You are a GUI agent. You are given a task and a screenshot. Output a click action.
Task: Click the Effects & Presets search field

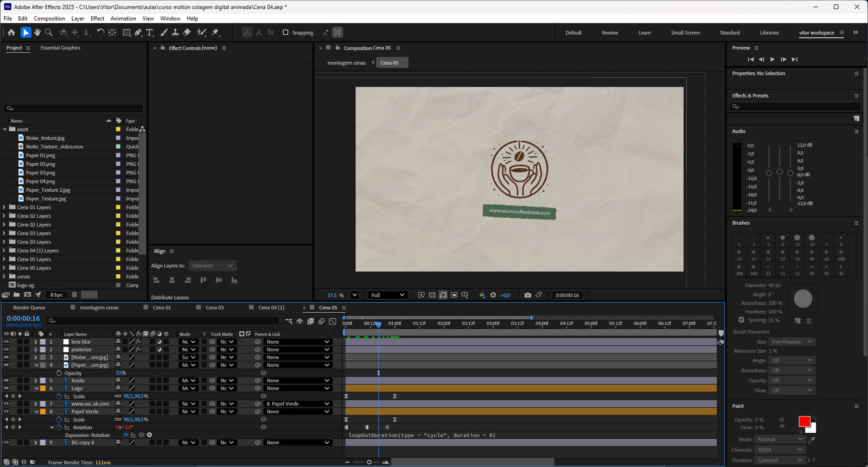[x=795, y=106]
